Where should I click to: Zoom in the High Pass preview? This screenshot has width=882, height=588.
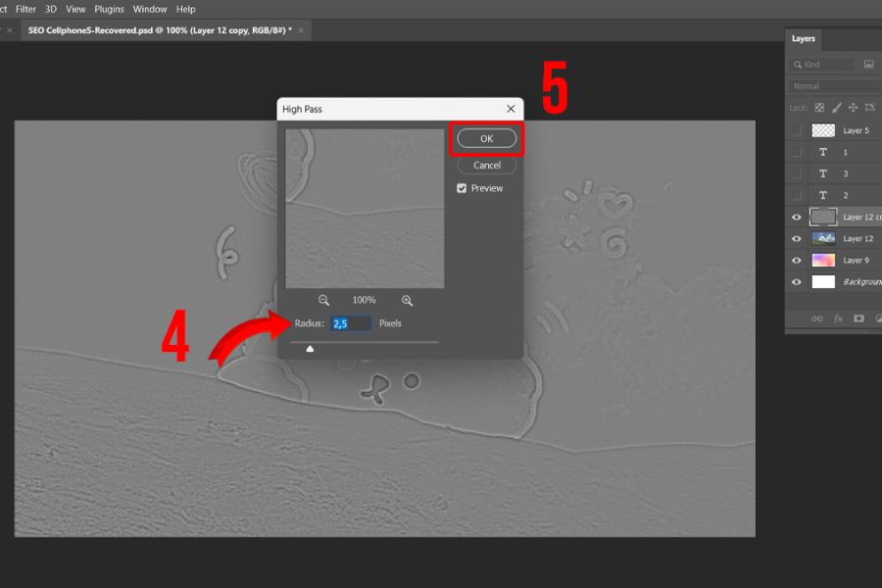407,301
